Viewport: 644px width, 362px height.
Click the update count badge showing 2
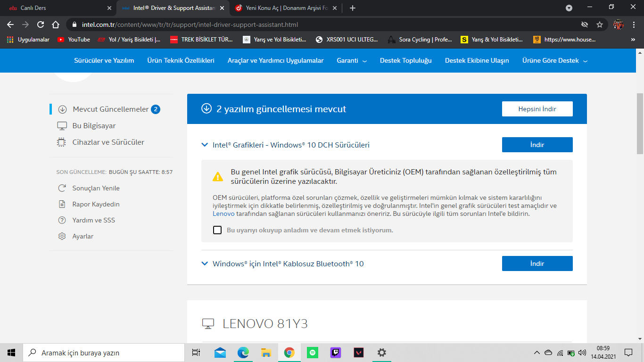pyautogui.click(x=156, y=109)
